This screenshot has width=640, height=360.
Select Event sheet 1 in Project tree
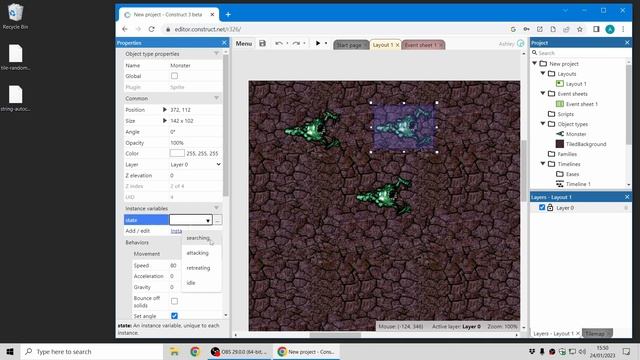(x=582, y=104)
